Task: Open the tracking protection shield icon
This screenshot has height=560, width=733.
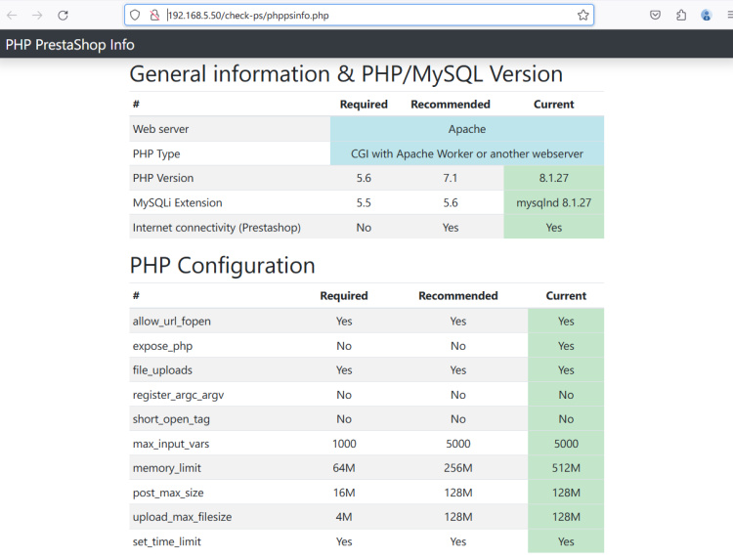Action: click(x=135, y=16)
